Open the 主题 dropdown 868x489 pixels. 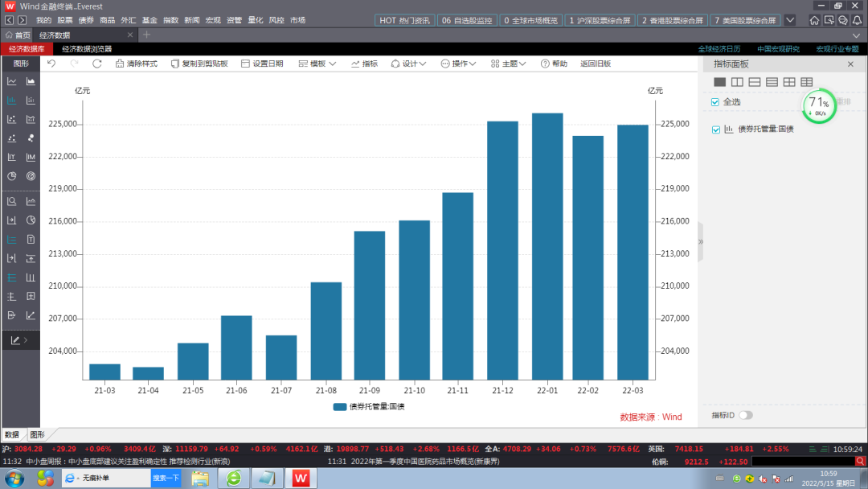point(509,64)
